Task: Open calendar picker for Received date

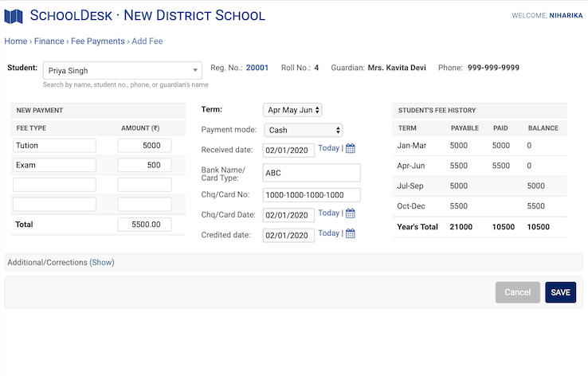Action: (351, 148)
